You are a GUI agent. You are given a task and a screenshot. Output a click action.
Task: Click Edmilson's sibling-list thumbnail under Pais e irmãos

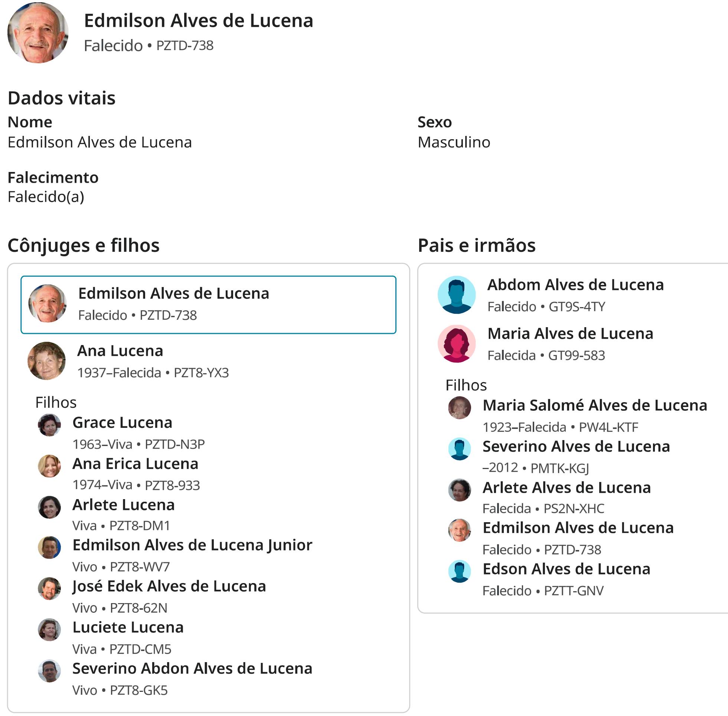pos(459,530)
